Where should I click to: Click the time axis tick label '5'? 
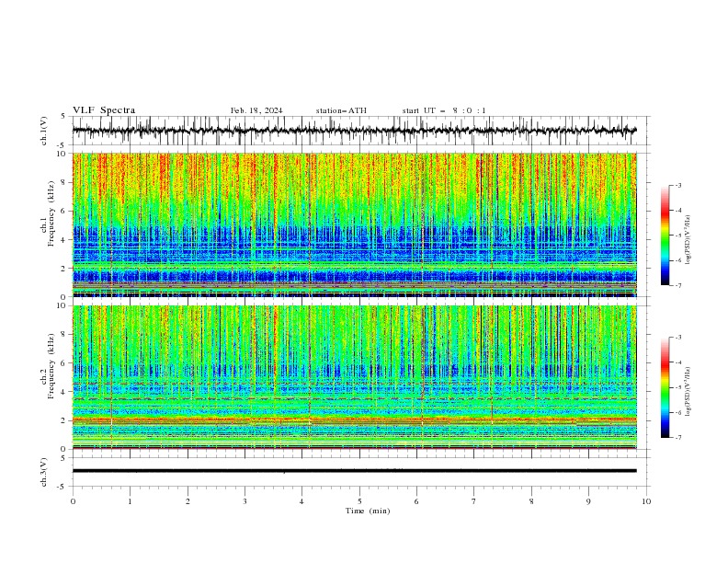point(359,501)
